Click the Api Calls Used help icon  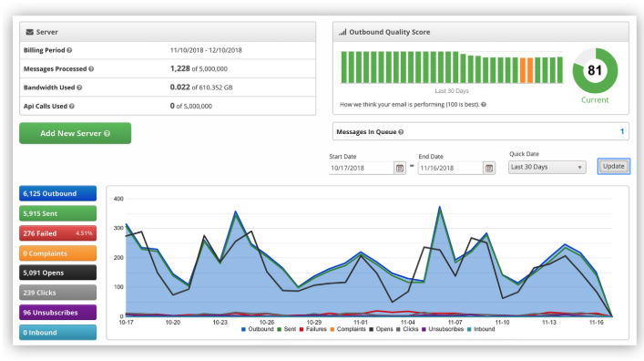click(x=71, y=106)
